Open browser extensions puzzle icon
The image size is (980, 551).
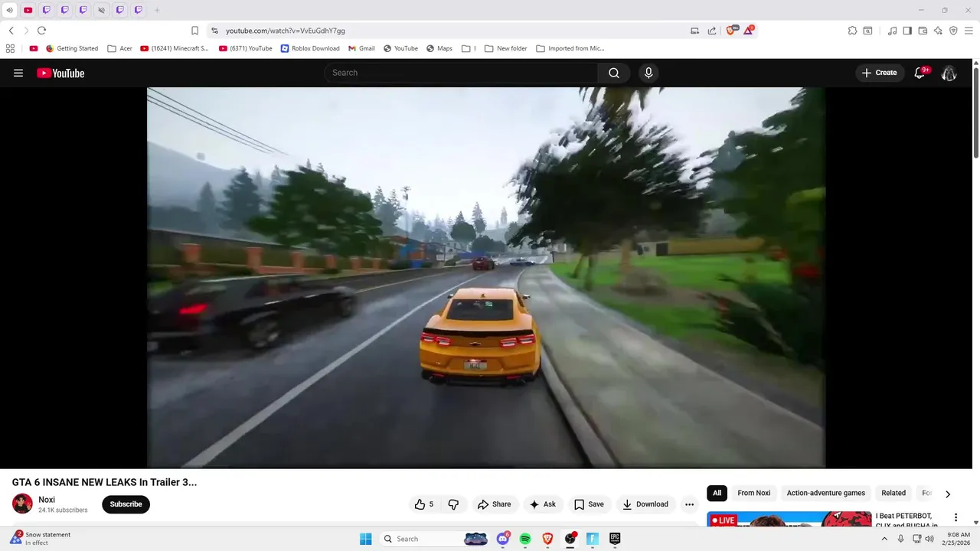pos(852,31)
